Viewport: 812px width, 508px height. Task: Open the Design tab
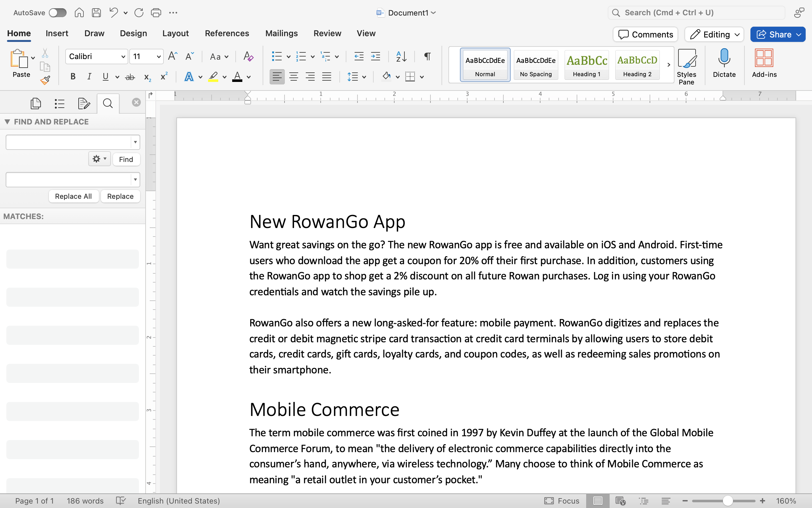pyautogui.click(x=133, y=33)
